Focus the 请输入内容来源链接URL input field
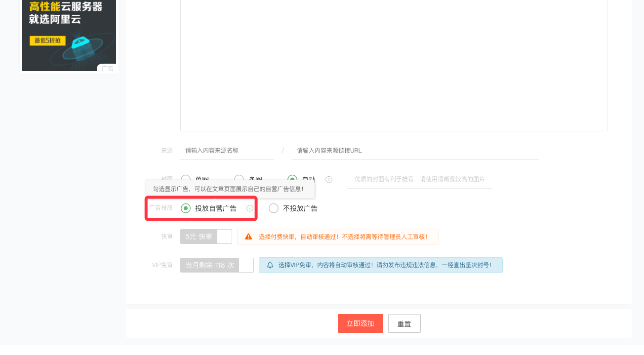The height and width of the screenshot is (355, 644). point(415,151)
